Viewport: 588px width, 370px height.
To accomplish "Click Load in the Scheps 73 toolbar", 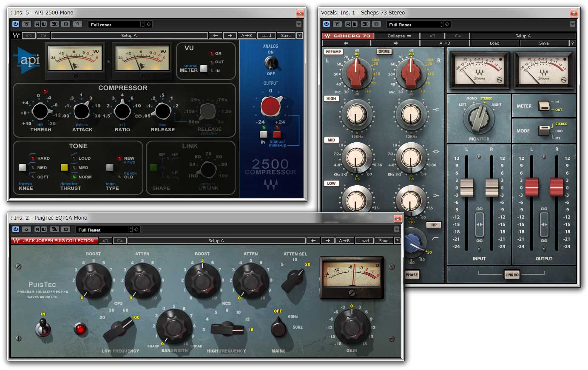I will 494,43.
